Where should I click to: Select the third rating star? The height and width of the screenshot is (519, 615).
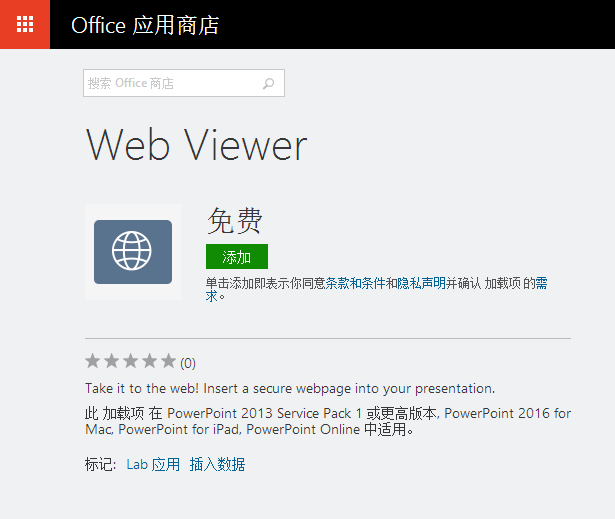click(131, 361)
